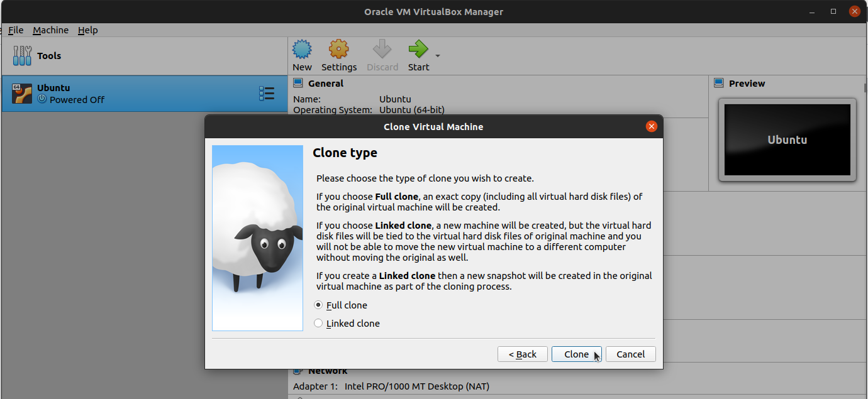Screen dimensions: 868x399
Task: Open the Start button dropdown arrow
Action: tap(438, 56)
